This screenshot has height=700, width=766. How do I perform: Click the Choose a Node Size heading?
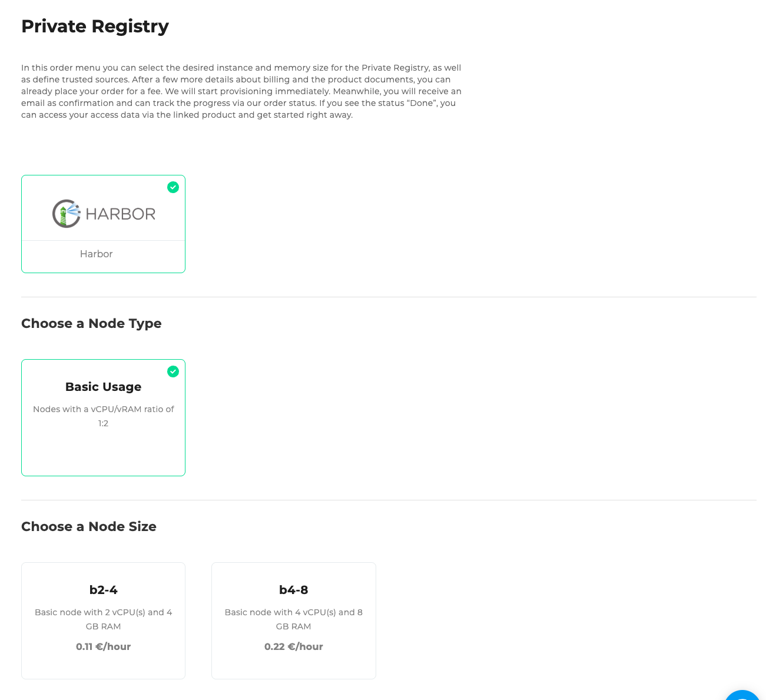point(89,526)
